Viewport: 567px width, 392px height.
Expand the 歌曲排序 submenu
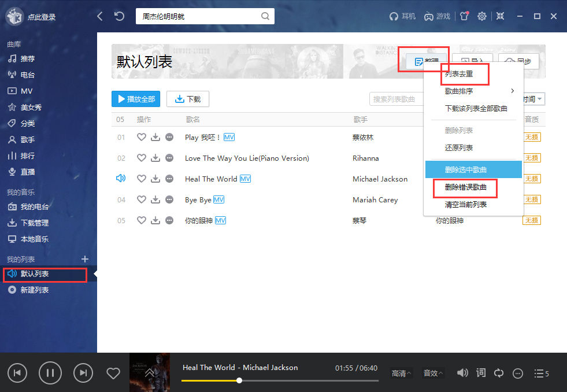[x=473, y=91]
